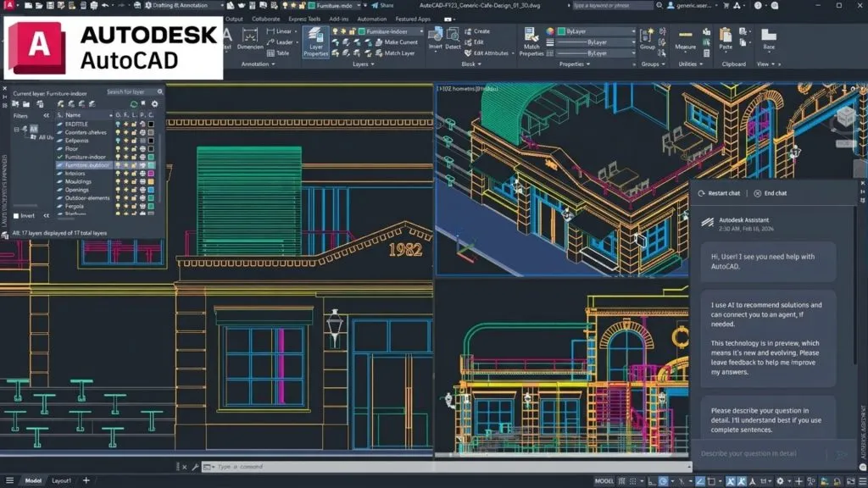This screenshot has height=488, width=868.
Task: Click the Match Layer tool
Action: pyautogui.click(x=395, y=53)
